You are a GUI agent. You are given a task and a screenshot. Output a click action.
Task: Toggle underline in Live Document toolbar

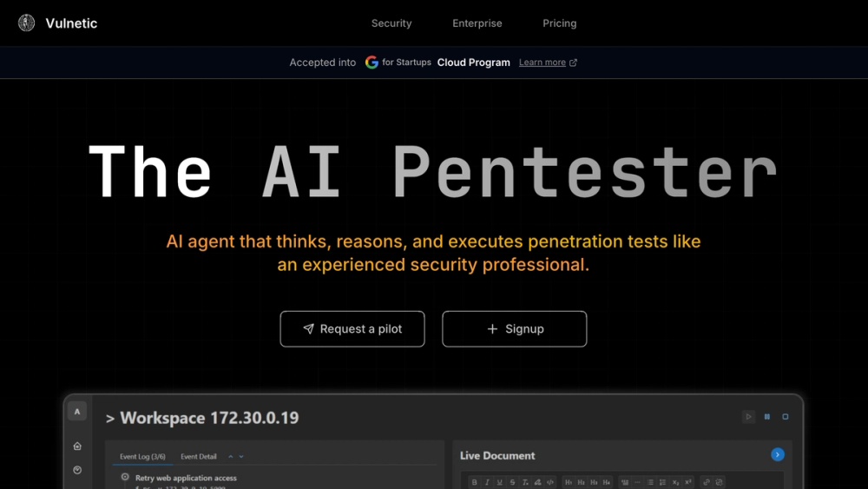500,482
